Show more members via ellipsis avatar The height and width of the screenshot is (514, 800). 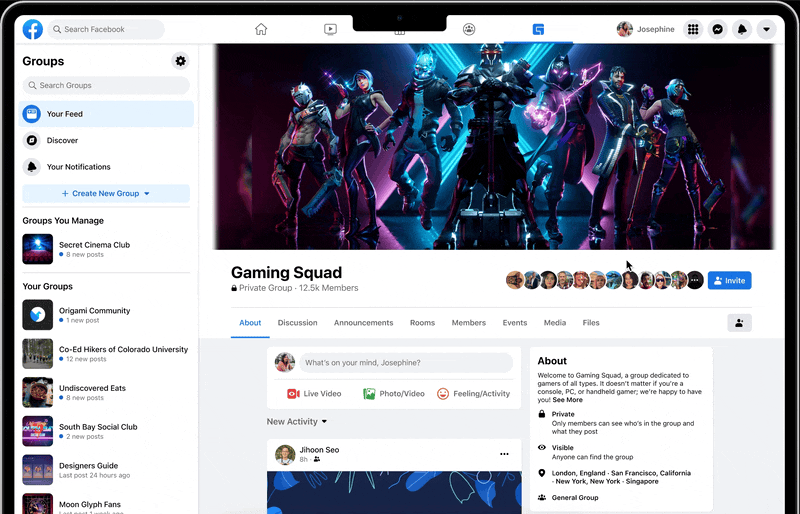point(695,280)
